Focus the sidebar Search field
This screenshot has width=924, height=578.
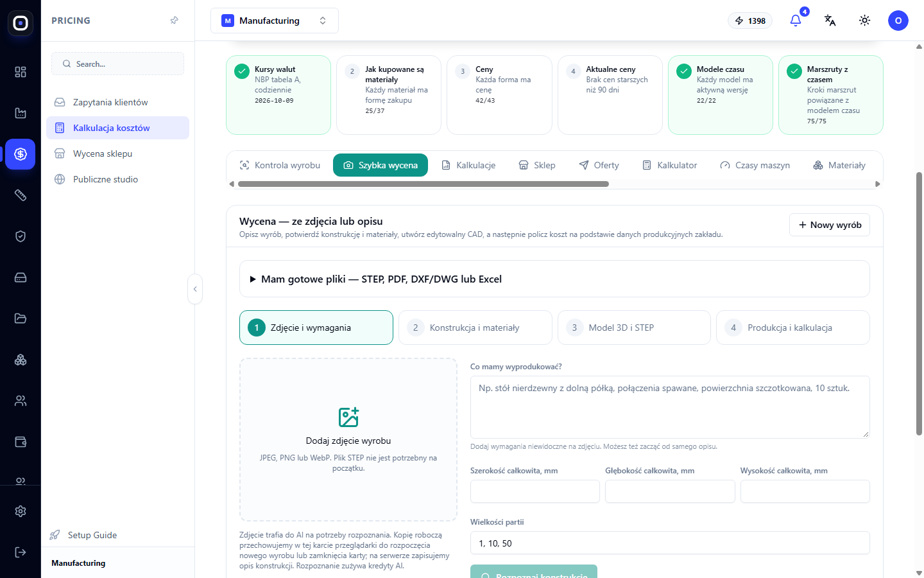point(118,64)
